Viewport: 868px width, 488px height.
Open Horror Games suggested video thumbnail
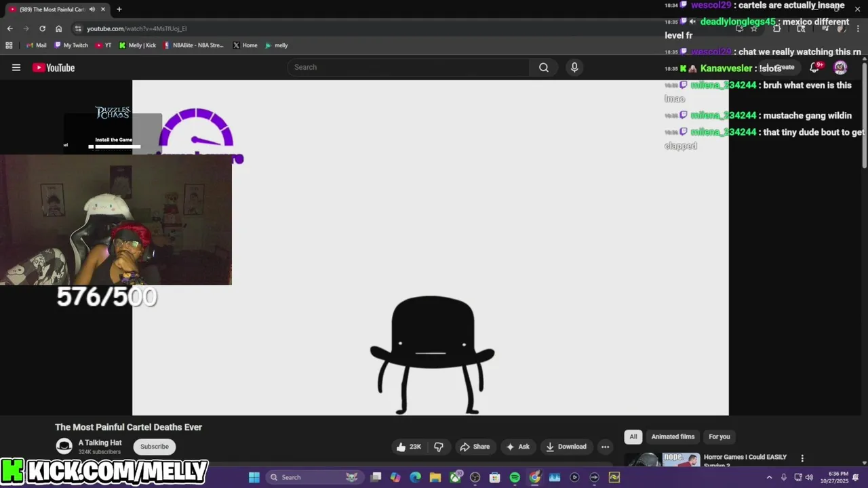[662, 460]
